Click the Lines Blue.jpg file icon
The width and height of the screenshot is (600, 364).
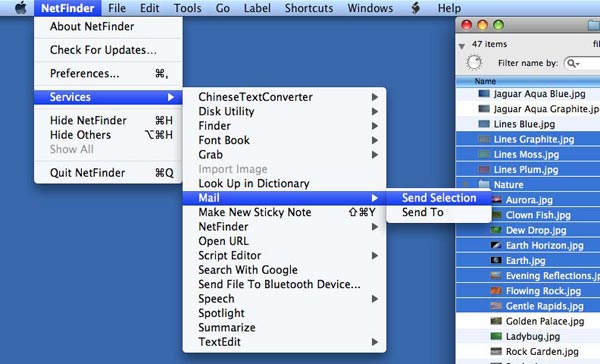coord(484,124)
